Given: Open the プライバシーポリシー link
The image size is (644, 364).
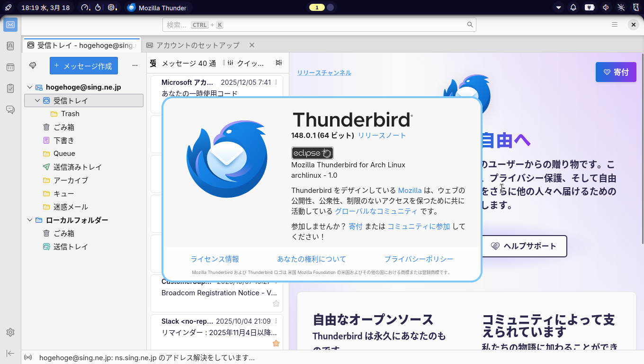Looking at the screenshot, I should click(x=419, y=259).
